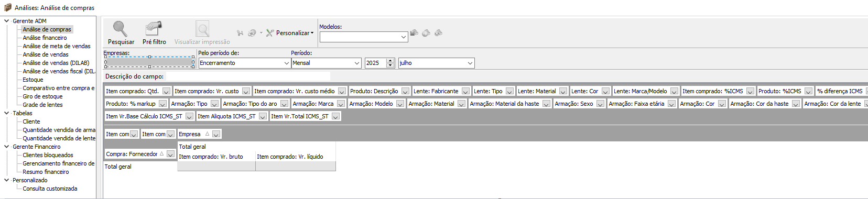This screenshot has height=199, width=868.
Task: Click the application icon in the title bar
Action: [x=7, y=7]
